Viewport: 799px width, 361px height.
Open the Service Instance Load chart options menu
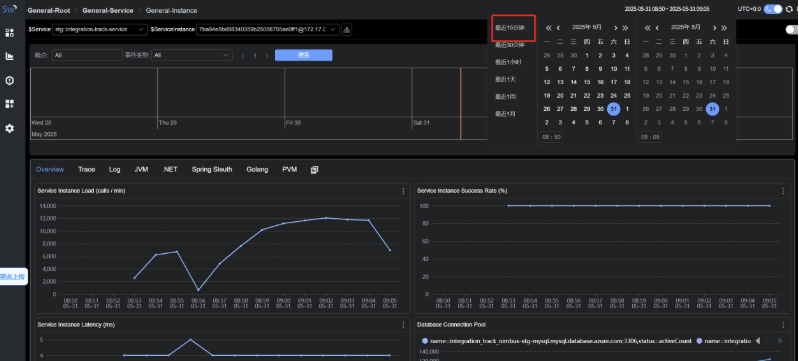[x=404, y=191]
